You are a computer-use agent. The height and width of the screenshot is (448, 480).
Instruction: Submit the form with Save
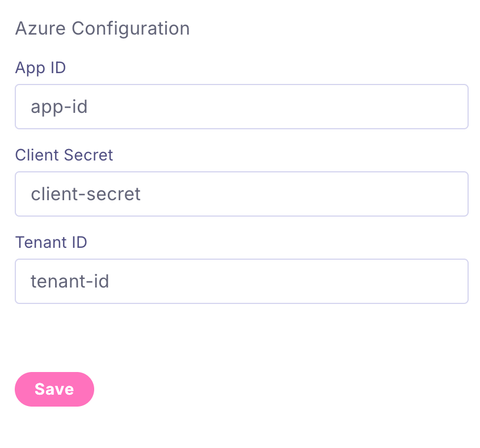click(54, 389)
